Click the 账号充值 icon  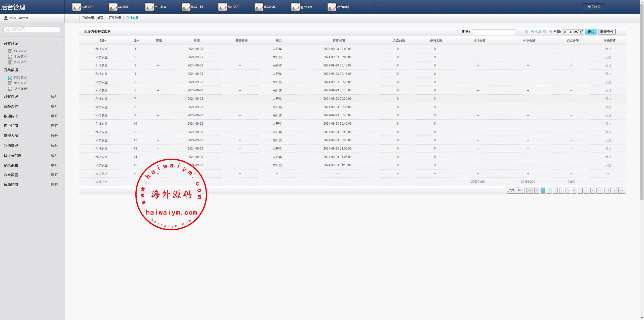coord(186,7)
